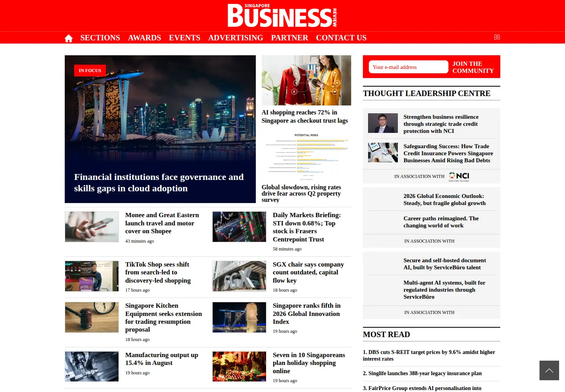
Task: Open the AI shopping reaches 72% article
Action: point(305,116)
